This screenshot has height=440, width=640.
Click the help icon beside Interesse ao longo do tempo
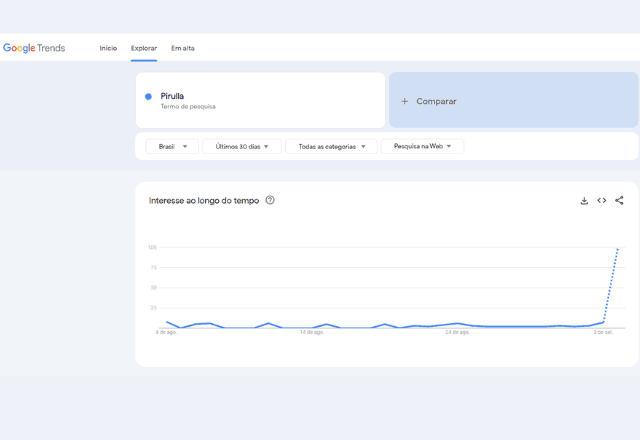[x=270, y=200]
